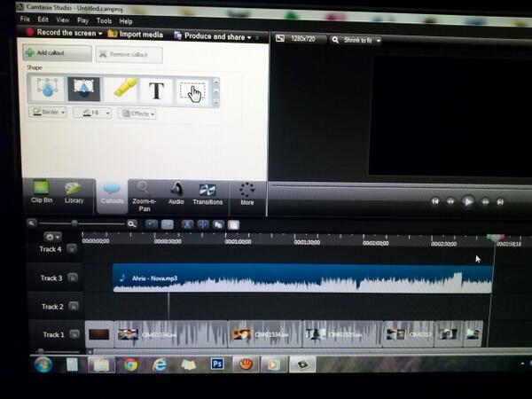This screenshot has height=399, width=532.
Task: Click the timeline Undo icon
Action: 152,224
